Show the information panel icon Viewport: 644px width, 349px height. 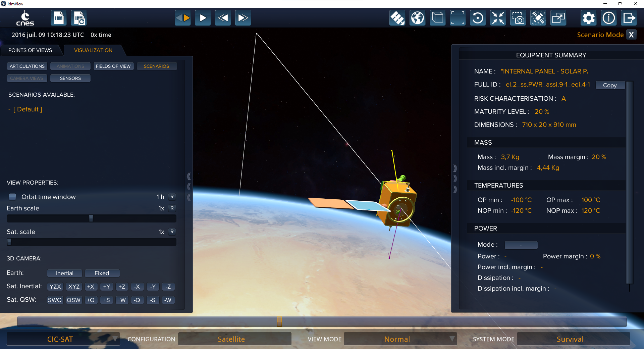[x=609, y=18]
